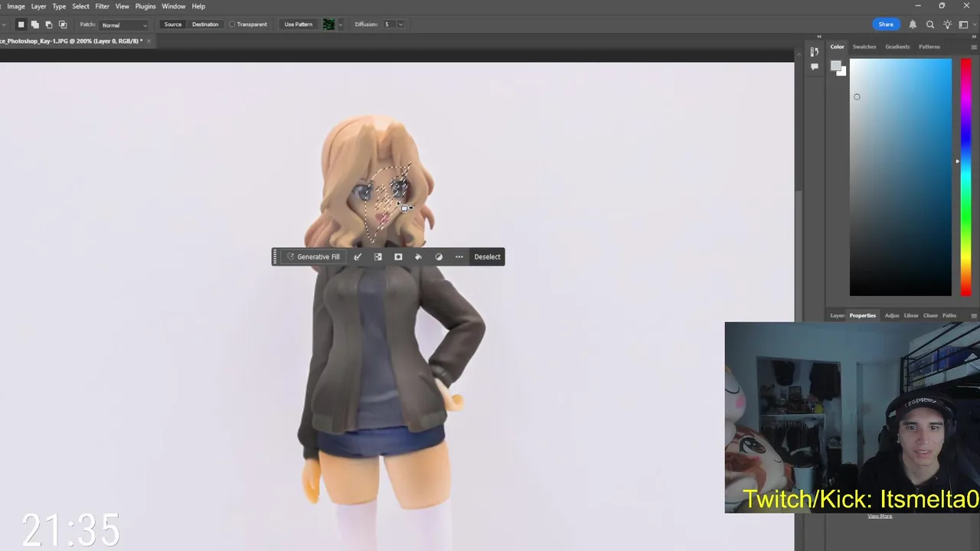The height and width of the screenshot is (551, 980).
Task: Open the Color panel flyout menu icon
Action: [x=974, y=47]
